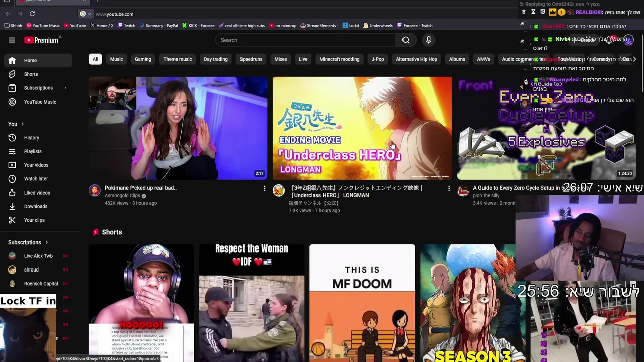Open Playlists in the sidebar
The width and height of the screenshot is (644, 362).
click(x=38, y=151)
